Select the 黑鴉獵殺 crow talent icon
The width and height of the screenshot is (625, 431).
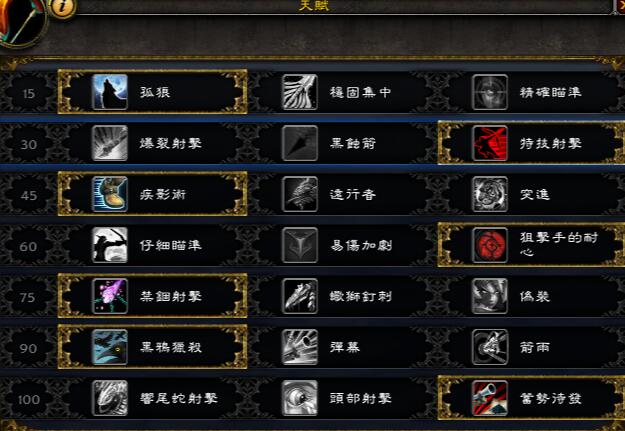110,347
